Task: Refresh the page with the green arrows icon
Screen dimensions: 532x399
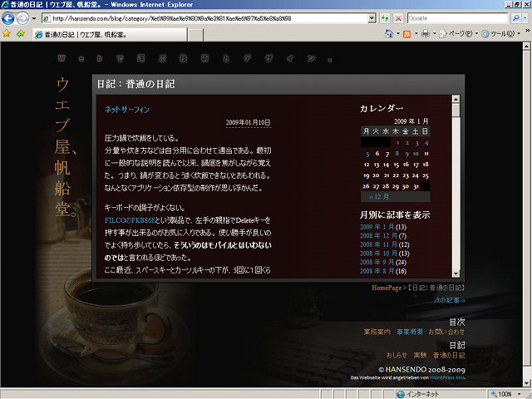Action: [x=384, y=18]
